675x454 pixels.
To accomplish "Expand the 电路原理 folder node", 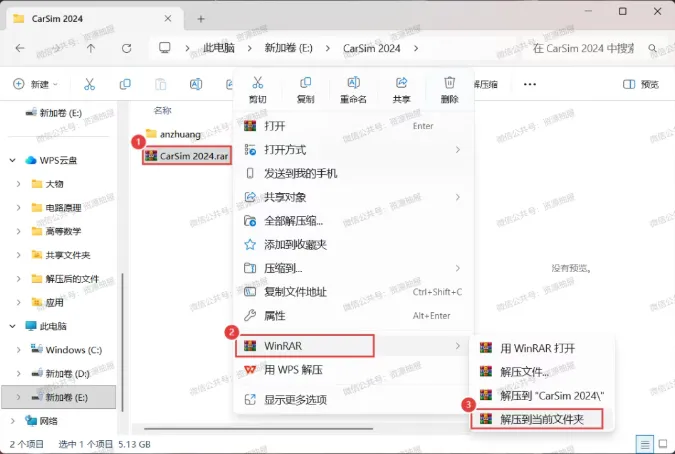I will click(x=19, y=208).
